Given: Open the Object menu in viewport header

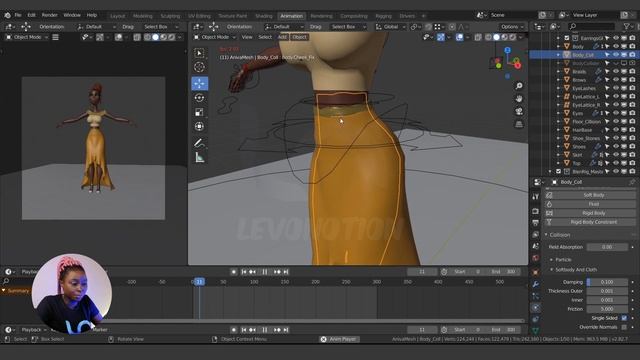Looking at the screenshot, I should pyautogui.click(x=299, y=37).
